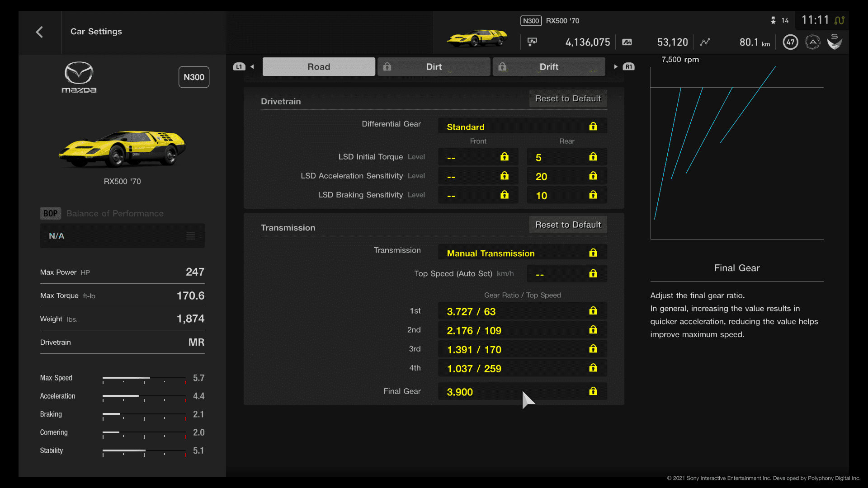Viewport: 868px width, 488px height.
Task: Click the lock icon on Dirt tab
Action: click(387, 67)
